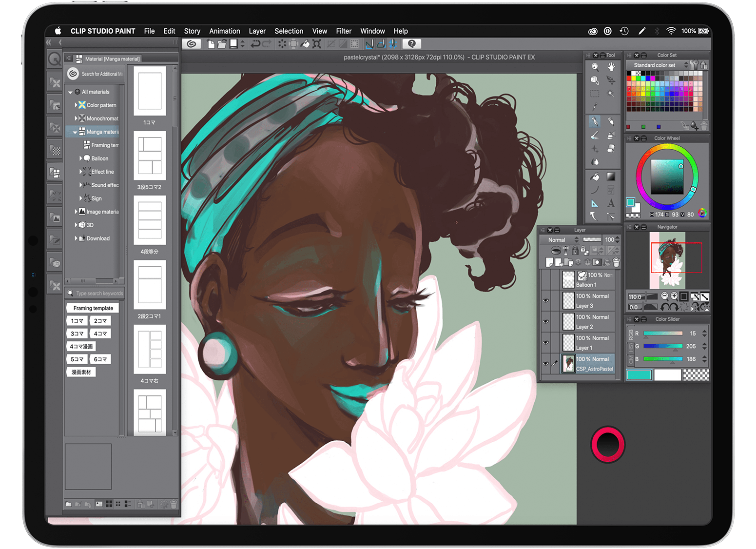Select the Pen tool
Viewport: 756px width, 549px height.
tap(595, 121)
